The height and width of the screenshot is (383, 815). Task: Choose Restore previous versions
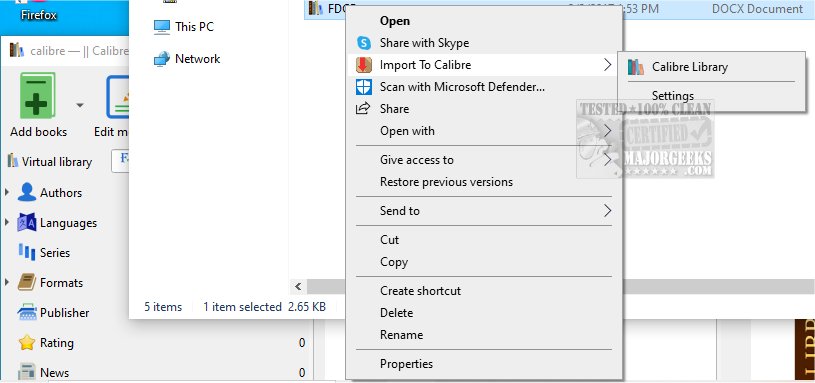coord(446,182)
